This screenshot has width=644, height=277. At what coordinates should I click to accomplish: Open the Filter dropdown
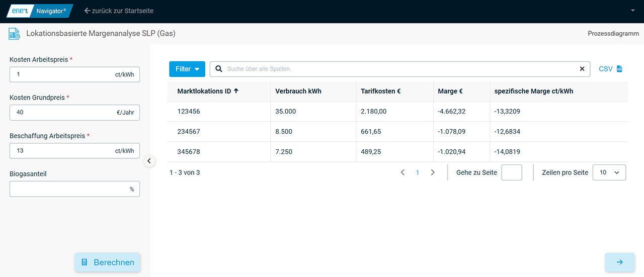tap(187, 69)
